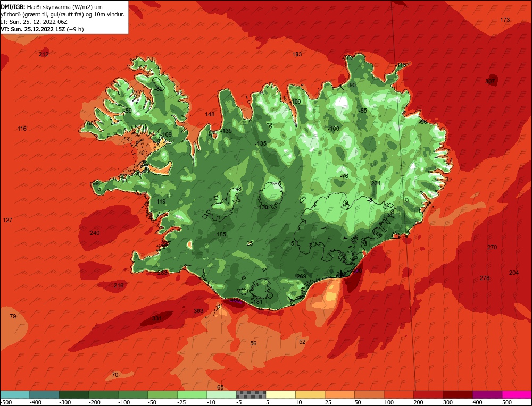This screenshot has width=532, height=406.
Task: Click the yellow legend swatch between 10 and 25
Action: click(310, 394)
